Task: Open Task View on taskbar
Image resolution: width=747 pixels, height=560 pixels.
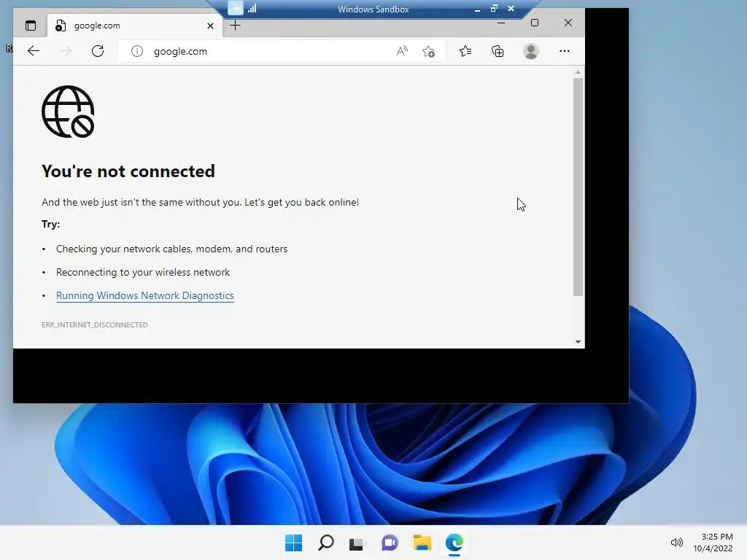Action: click(x=356, y=542)
